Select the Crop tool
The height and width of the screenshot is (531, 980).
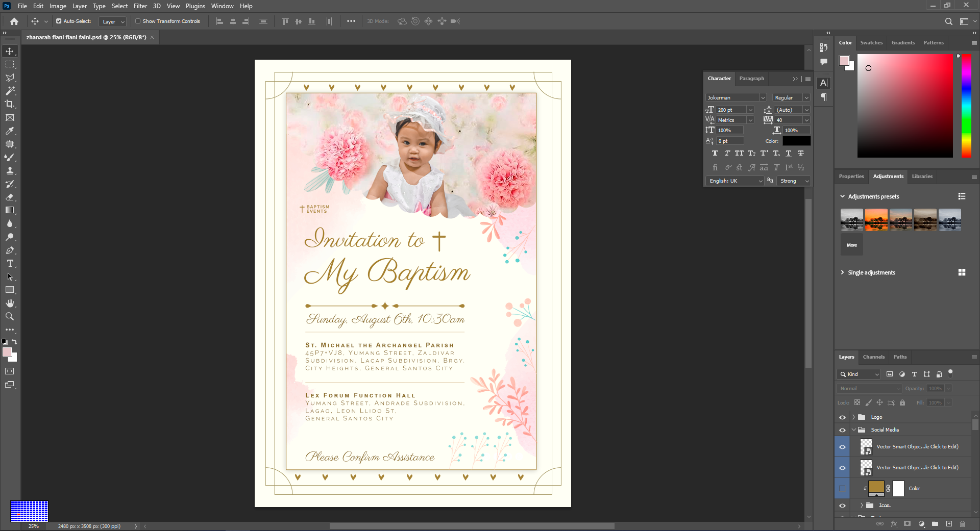pos(10,104)
